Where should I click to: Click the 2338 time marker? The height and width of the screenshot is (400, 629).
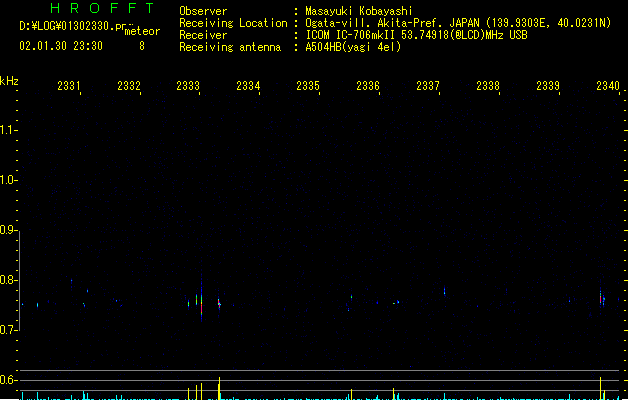[488, 86]
